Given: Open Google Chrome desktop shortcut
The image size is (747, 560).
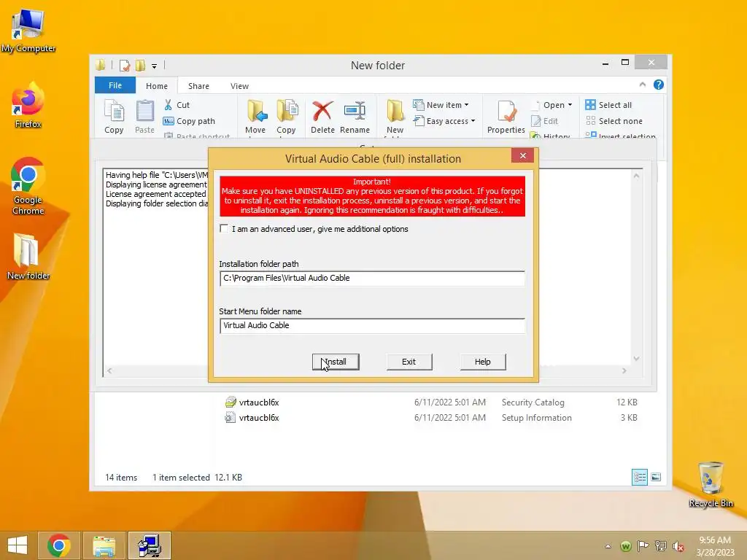Looking at the screenshot, I should coord(28,186).
